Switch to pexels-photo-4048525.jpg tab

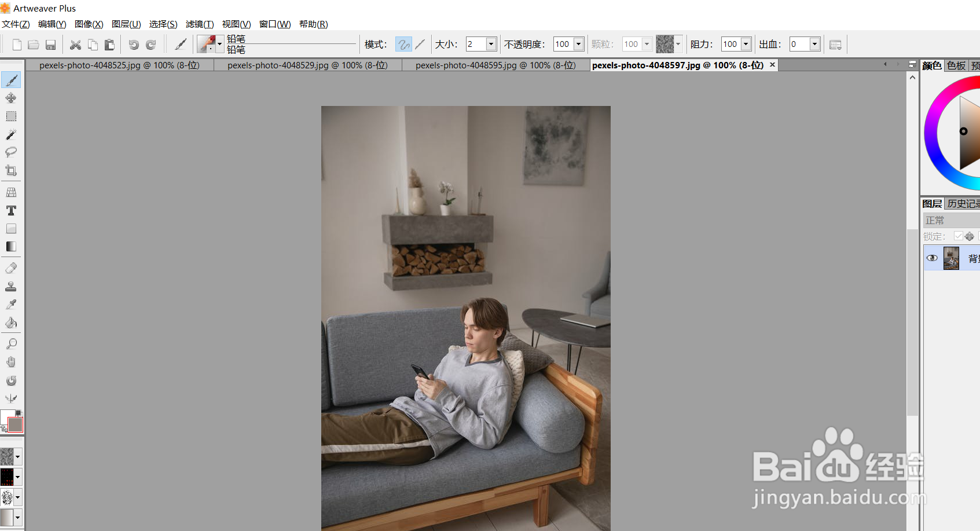click(119, 65)
